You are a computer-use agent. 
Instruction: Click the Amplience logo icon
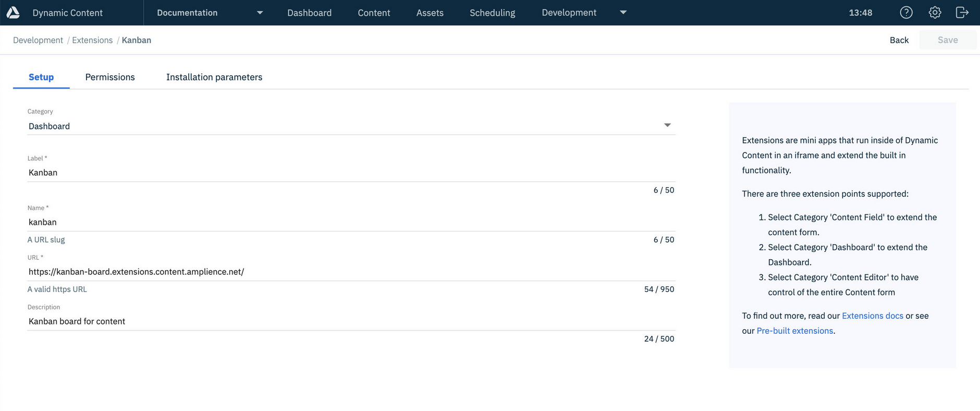pos(13,13)
